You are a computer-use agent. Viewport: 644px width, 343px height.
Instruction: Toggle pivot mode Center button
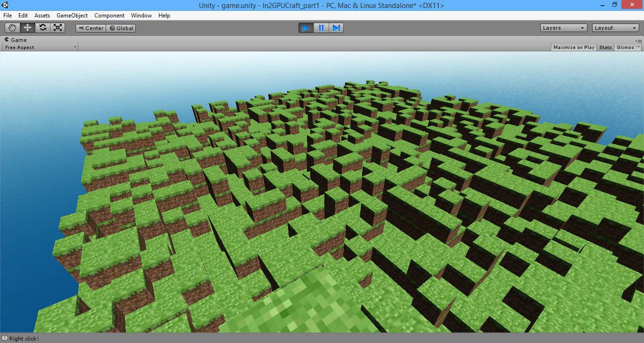pyautogui.click(x=91, y=28)
